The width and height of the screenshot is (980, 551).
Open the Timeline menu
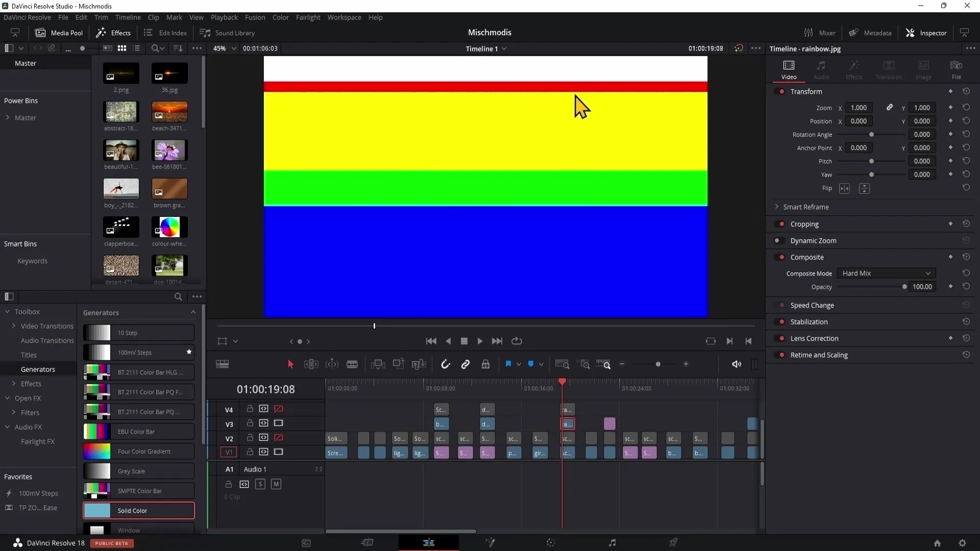click(128, 17)
